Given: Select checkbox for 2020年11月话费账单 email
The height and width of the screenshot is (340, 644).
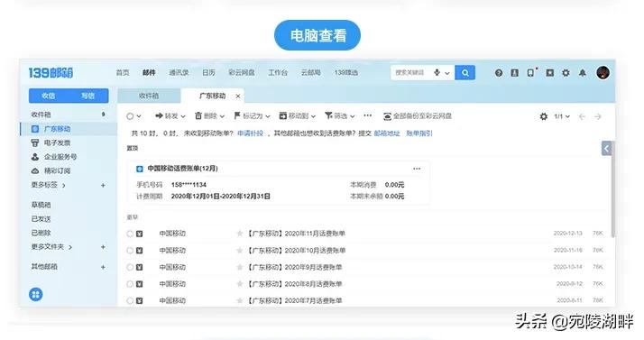Looking at the screenshot, I should click(x=130, y=234).
